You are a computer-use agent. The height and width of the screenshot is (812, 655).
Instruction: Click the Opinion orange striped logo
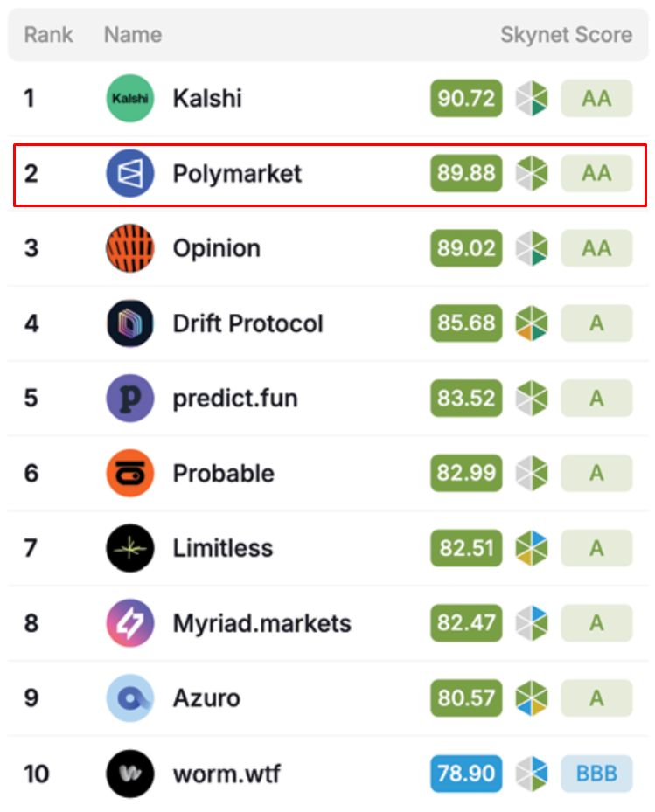(x=129, y=248)
